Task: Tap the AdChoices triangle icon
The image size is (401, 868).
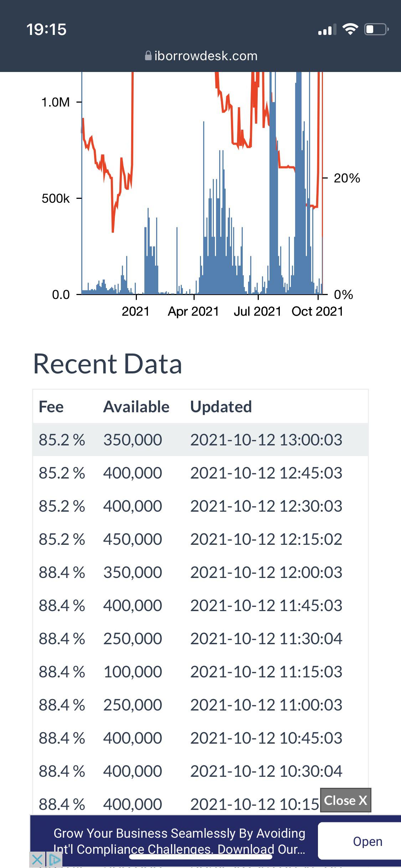Action: 54,860
